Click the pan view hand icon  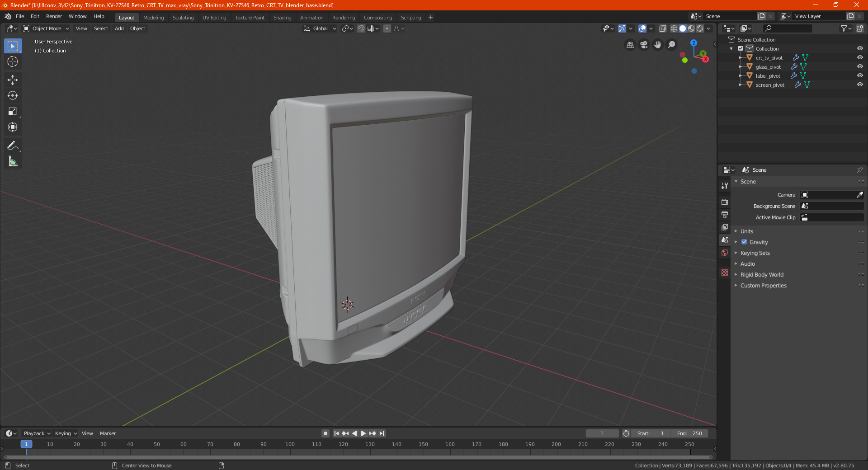(x=658, y=45)
